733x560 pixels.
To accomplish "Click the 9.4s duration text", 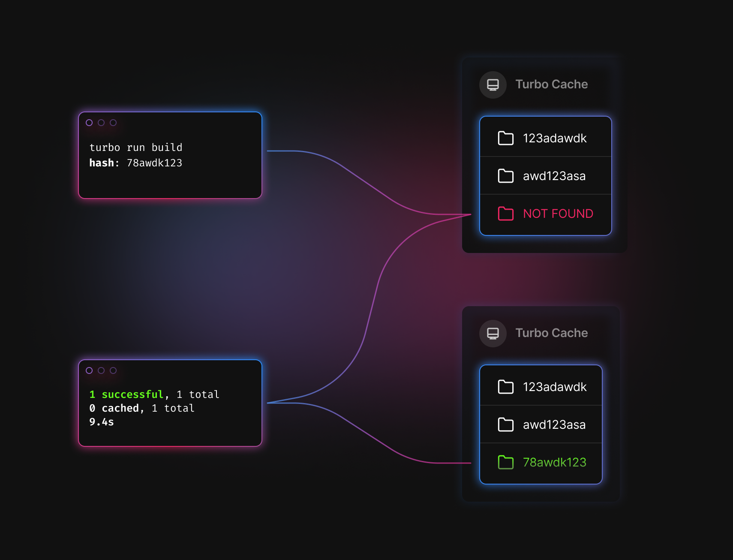I will tap(102, 422).
